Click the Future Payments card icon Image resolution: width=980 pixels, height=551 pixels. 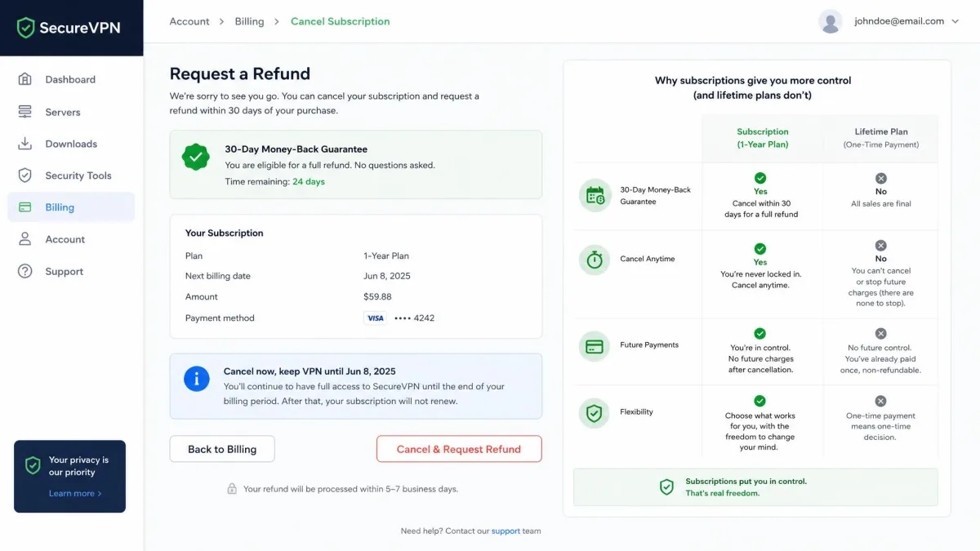tap(595, 346)
